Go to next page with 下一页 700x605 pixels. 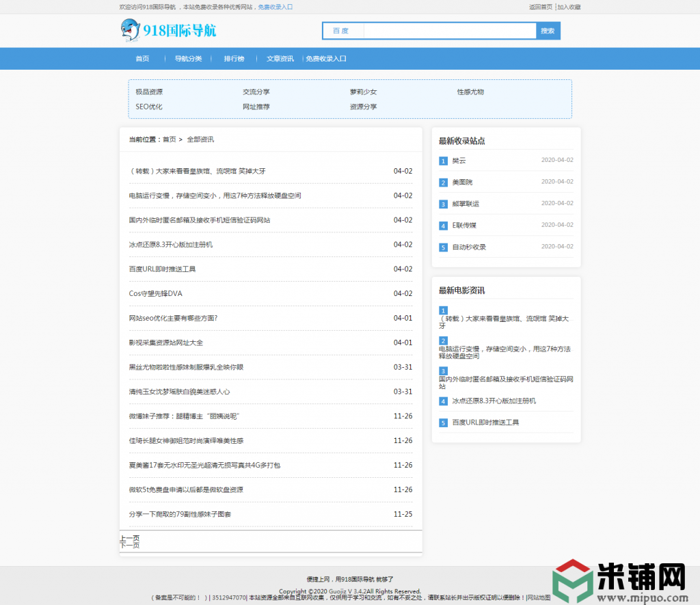130,546
